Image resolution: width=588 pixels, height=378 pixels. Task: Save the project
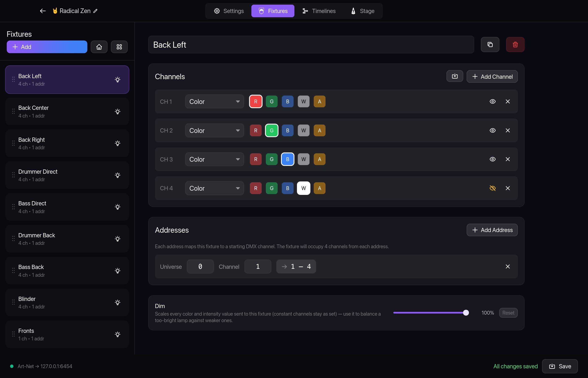559,366
